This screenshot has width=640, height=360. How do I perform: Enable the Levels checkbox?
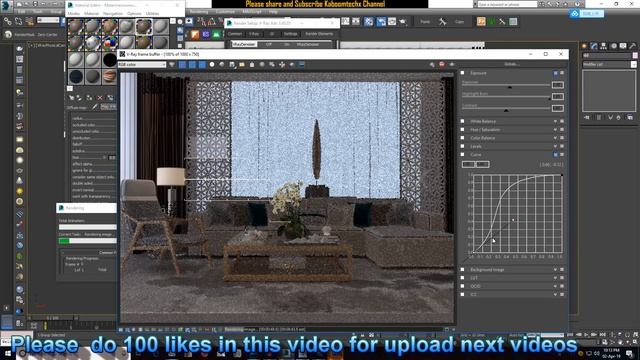[462, 146]
